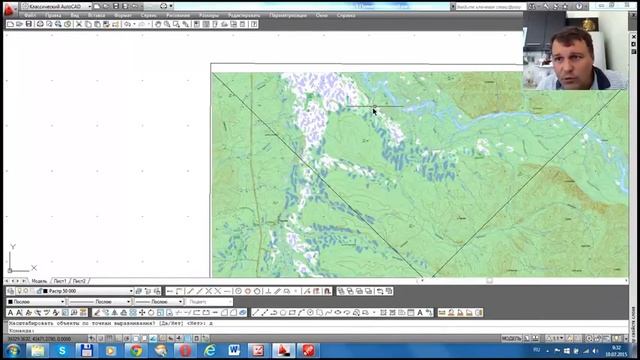Select the Circle draw tool
Image resolution: width=640 pixels, height=360 pixels.
click(310, 313)
